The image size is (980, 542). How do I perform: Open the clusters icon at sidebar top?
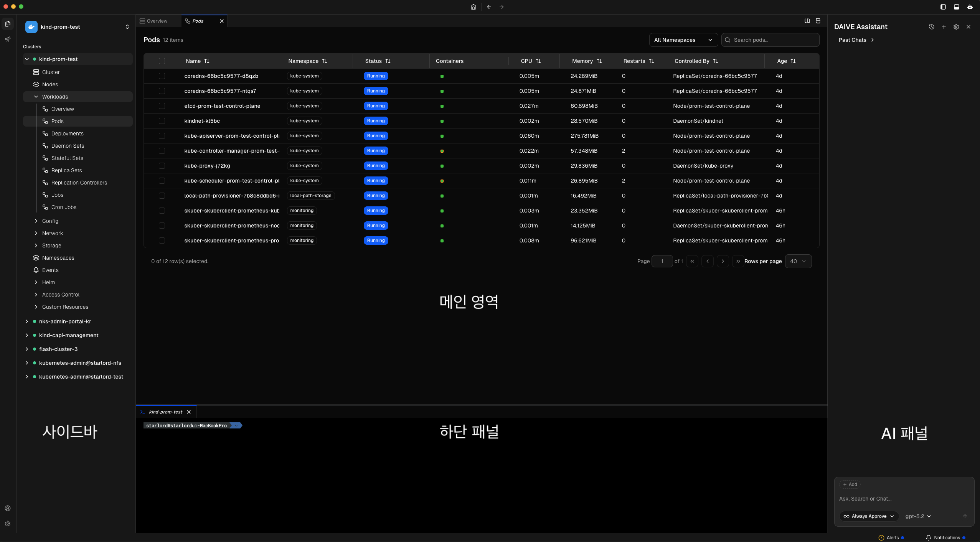(8, 23)
